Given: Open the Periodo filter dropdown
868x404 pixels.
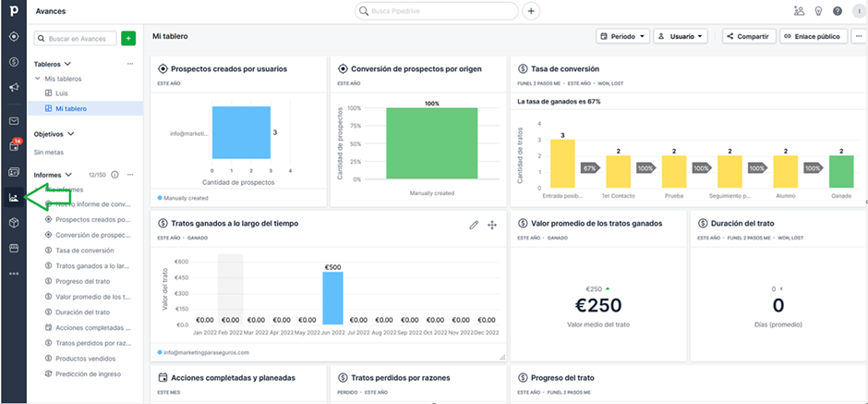Looking at the screenshot, I should 622,37.
